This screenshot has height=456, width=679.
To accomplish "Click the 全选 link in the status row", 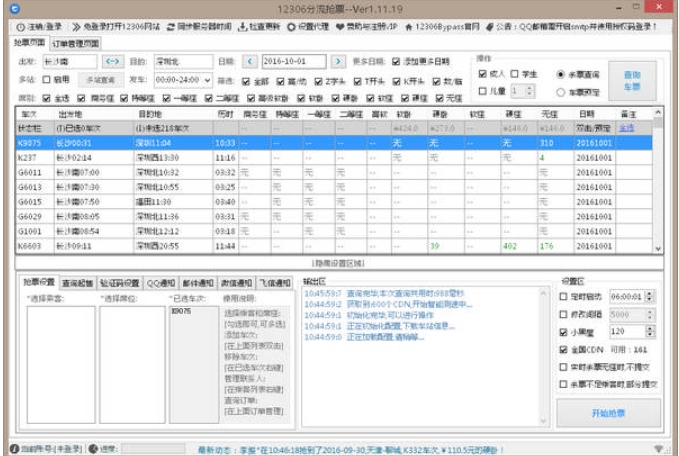I will coord(626,128).
